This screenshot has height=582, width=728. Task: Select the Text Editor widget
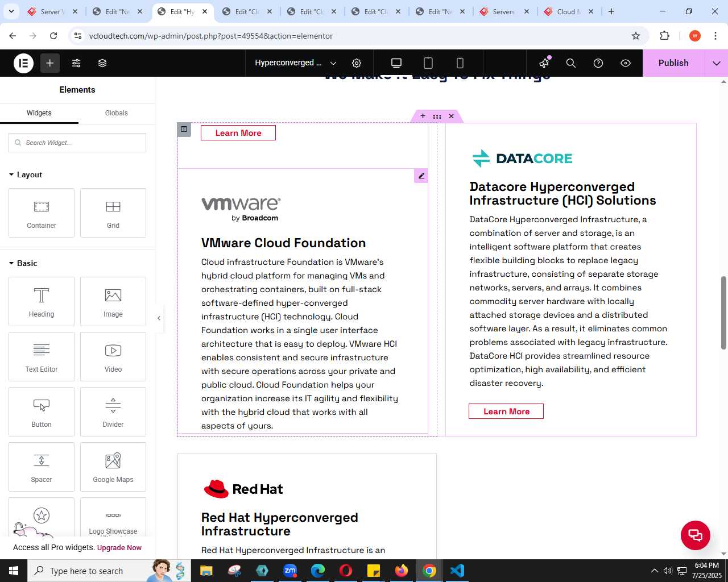[42, 357]
